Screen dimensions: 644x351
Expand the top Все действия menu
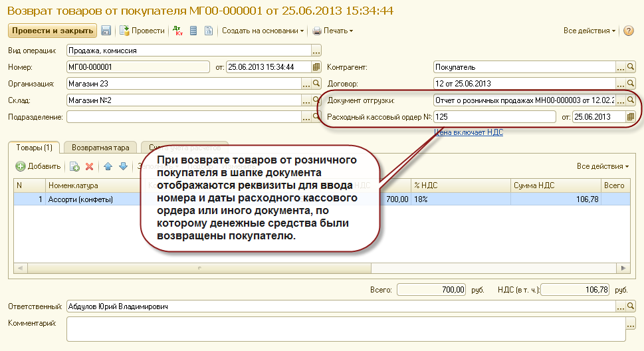click(x=590, y=31)
